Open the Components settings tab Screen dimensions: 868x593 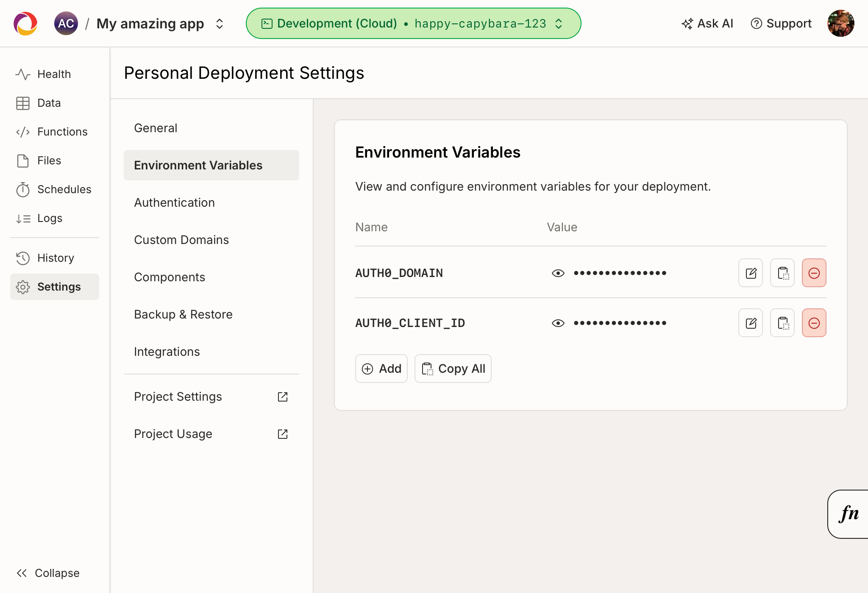pyautogui.click(x=211, y=277)
